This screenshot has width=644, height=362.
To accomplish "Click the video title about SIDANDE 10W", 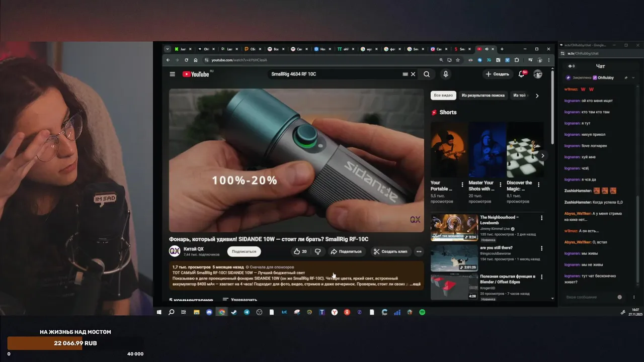I will [269, 239].
